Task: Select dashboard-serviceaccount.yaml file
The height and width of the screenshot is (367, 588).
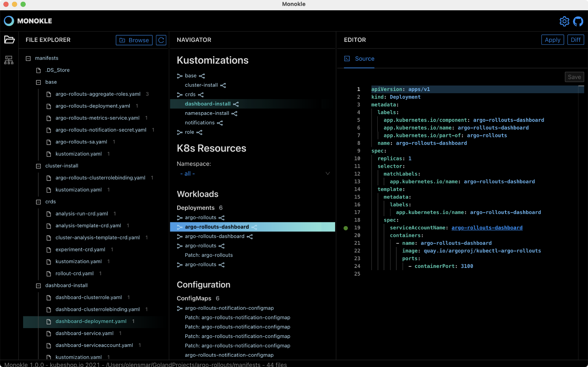Action: point(94,345)
